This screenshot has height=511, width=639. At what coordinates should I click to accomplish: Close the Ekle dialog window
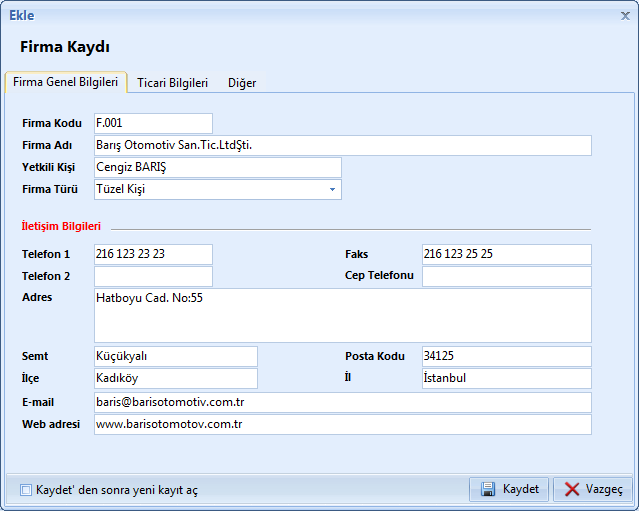click(624, 15)
